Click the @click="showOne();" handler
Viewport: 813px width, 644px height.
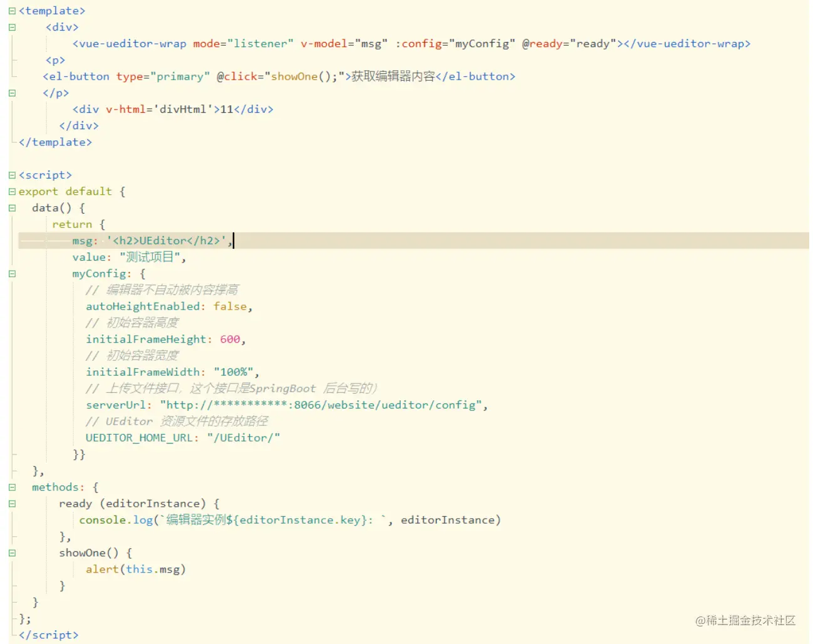281,76
